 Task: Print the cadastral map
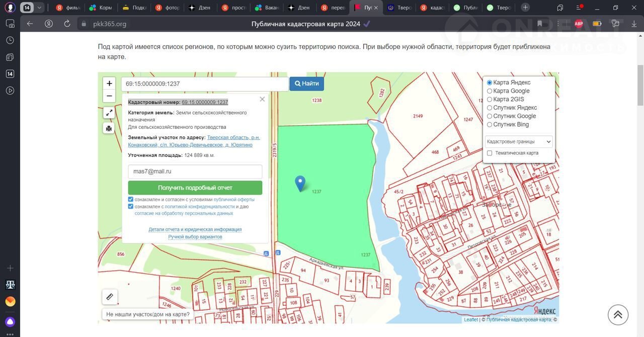pos(109,128)
